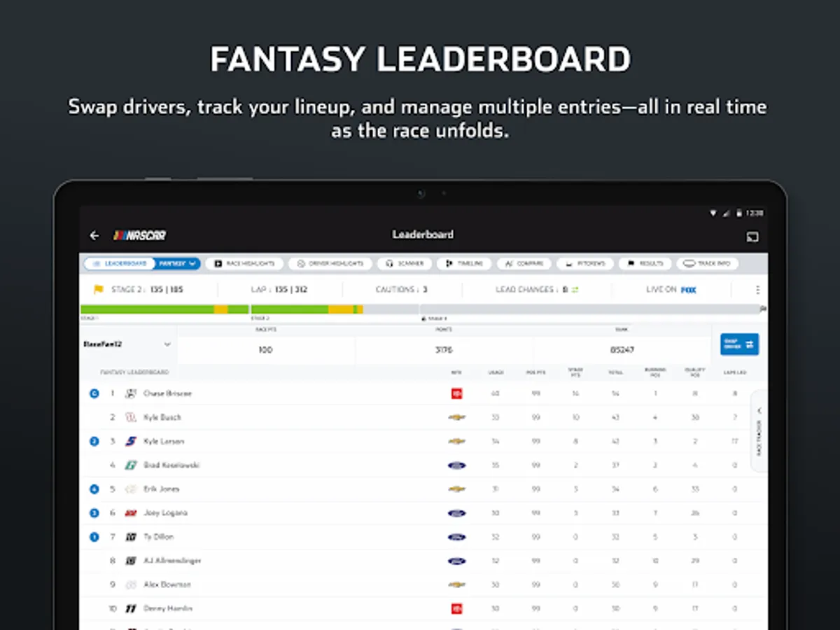This screenshot has width=840, height=630.
Task: Tap the NASCAR logo
Action: (x=140, y=236)
